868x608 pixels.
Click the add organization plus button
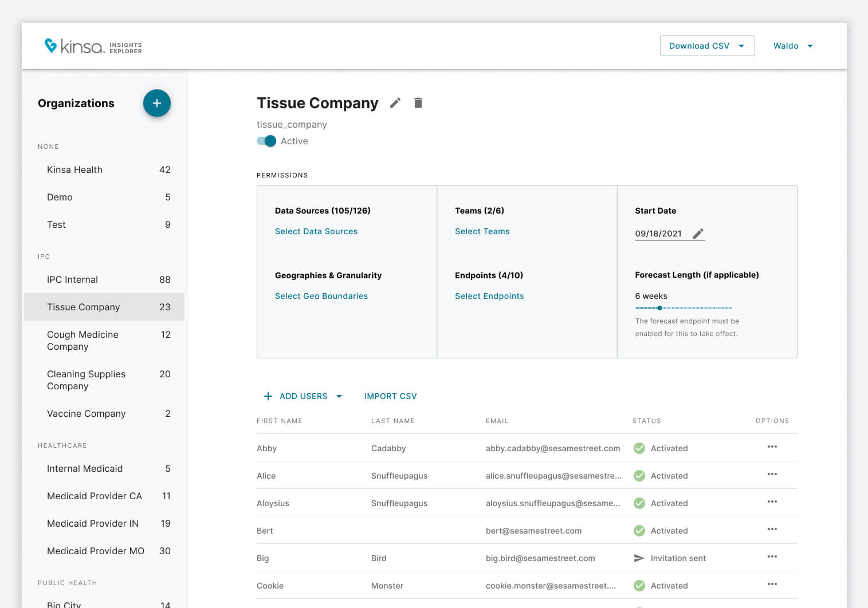(156, 103)
